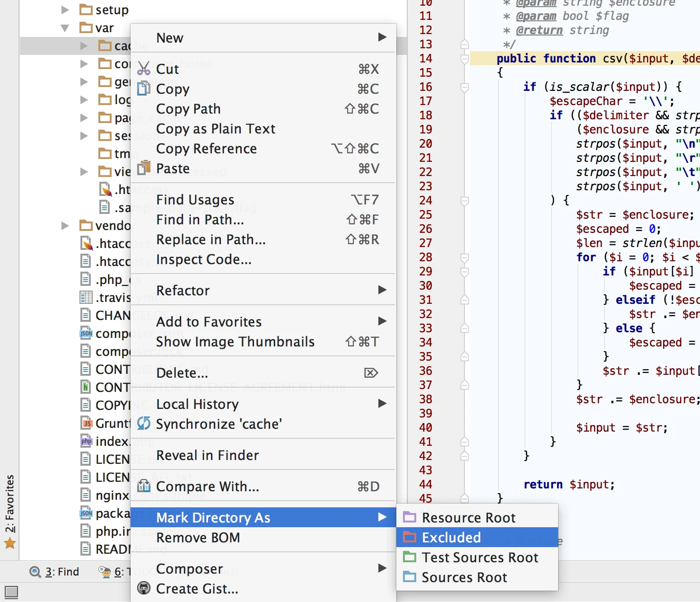Click the .travis.yml file type icon
The height and width of the screenshot is (602, 700).
click(86, 297)
